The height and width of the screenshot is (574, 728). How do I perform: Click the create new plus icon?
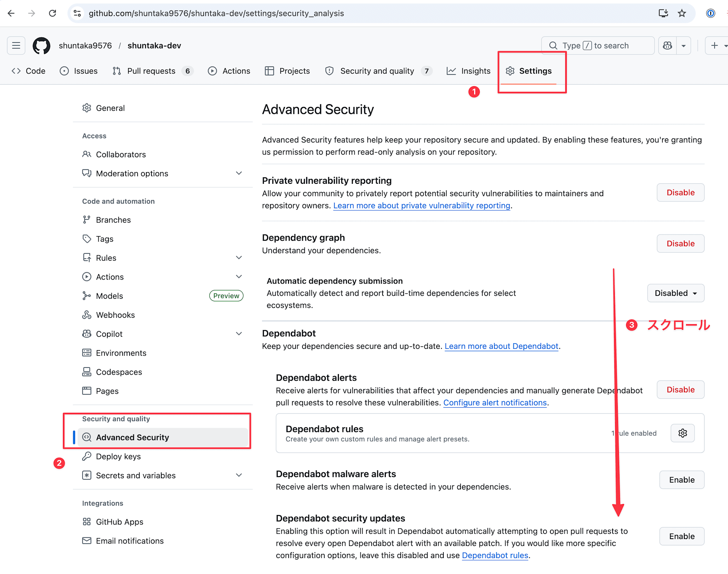click(x=715, y=45)
